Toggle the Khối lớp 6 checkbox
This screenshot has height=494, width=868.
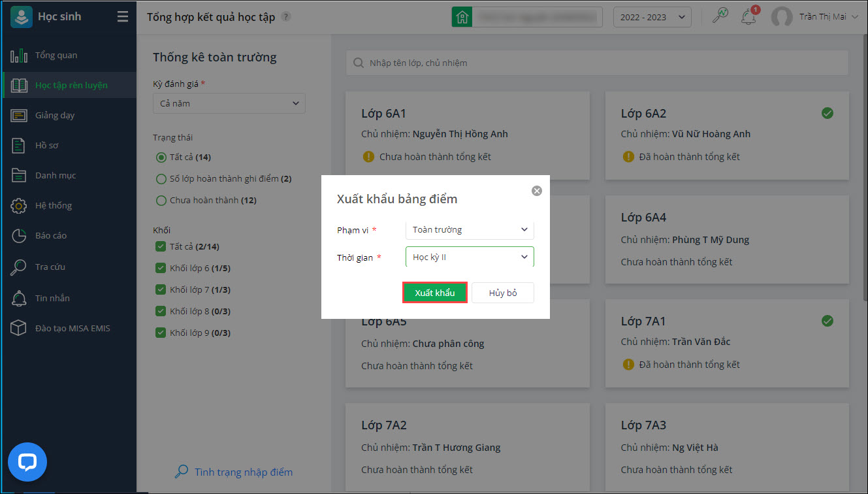[x=161, y=268]
